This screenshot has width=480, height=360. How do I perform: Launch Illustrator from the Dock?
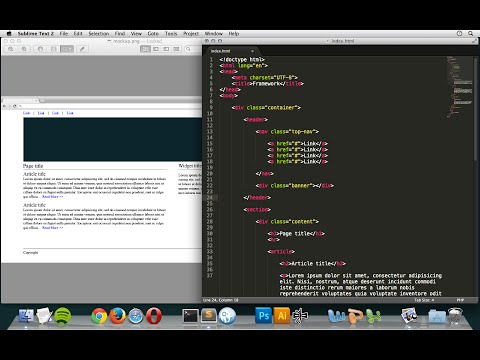coord(282,315)
